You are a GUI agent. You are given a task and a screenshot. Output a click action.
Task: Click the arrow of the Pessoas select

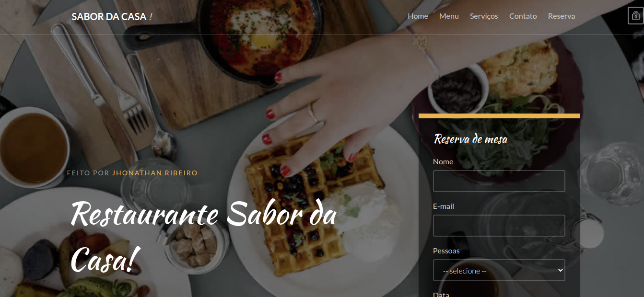560,270
